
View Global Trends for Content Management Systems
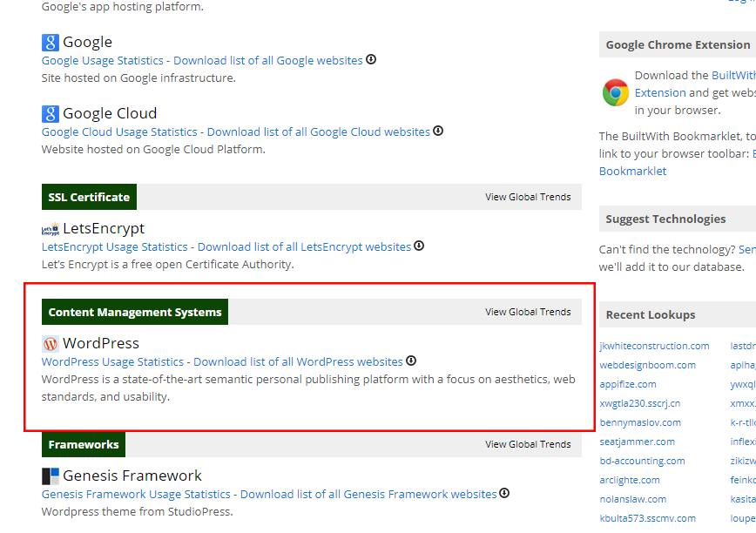point(528,312)
